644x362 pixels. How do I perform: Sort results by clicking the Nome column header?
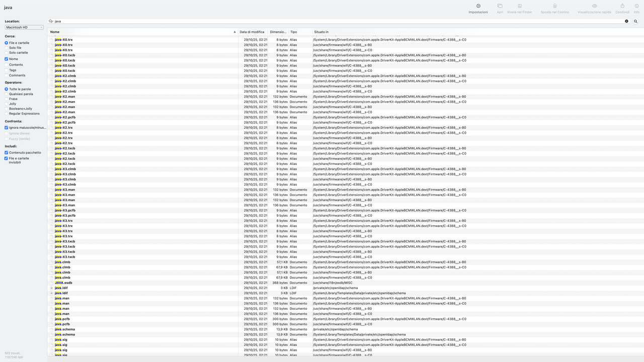pyautogui.click(x=54, y=32)
